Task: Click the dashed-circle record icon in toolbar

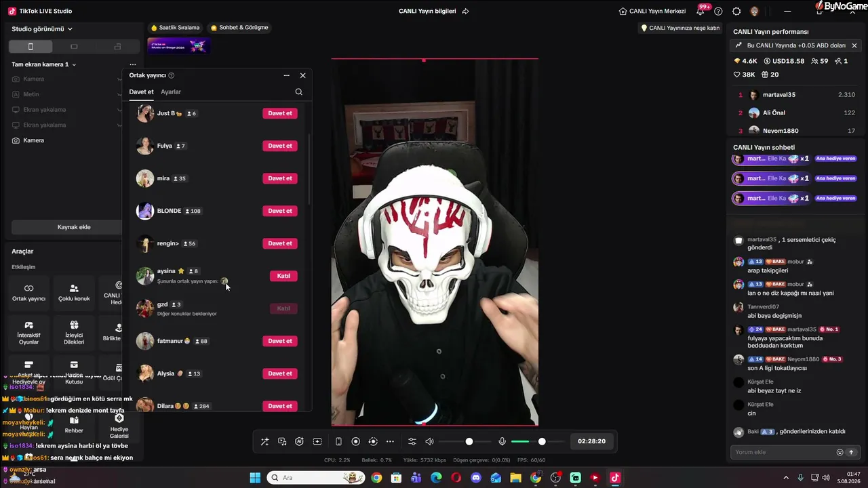Action: tap(372, 441)
